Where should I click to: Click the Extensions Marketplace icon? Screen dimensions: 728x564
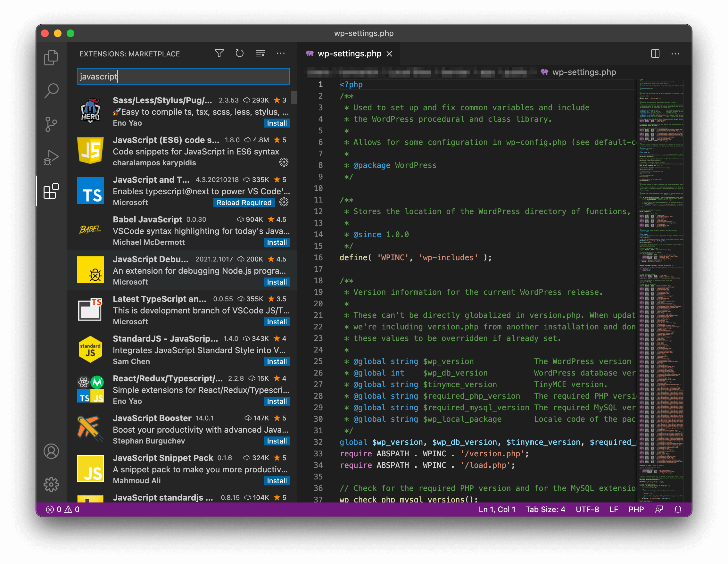pos(51,190)
